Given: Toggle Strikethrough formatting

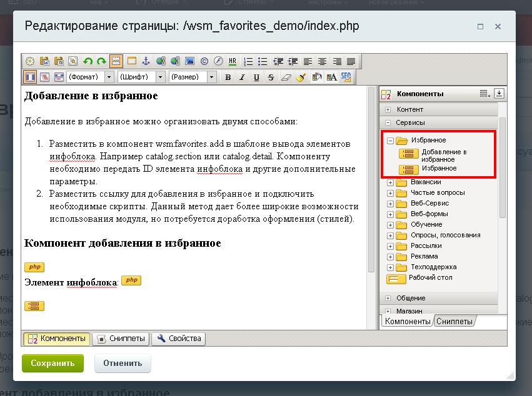Looking at the screenshot, I should pos(271,77).
